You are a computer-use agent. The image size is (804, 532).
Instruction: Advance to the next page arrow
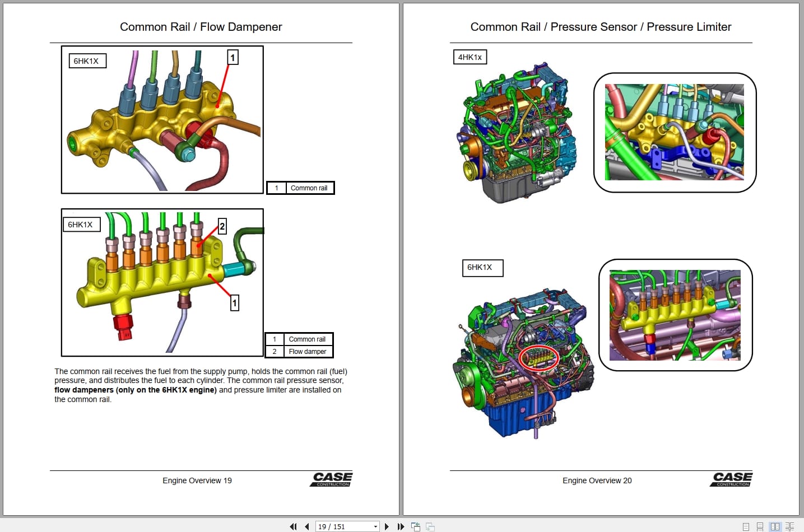coord(387,526)
